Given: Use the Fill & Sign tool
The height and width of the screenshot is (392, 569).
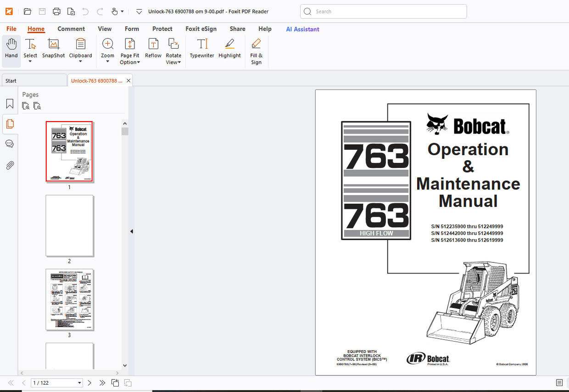Looking at the screenshot, I should (256, 50).
